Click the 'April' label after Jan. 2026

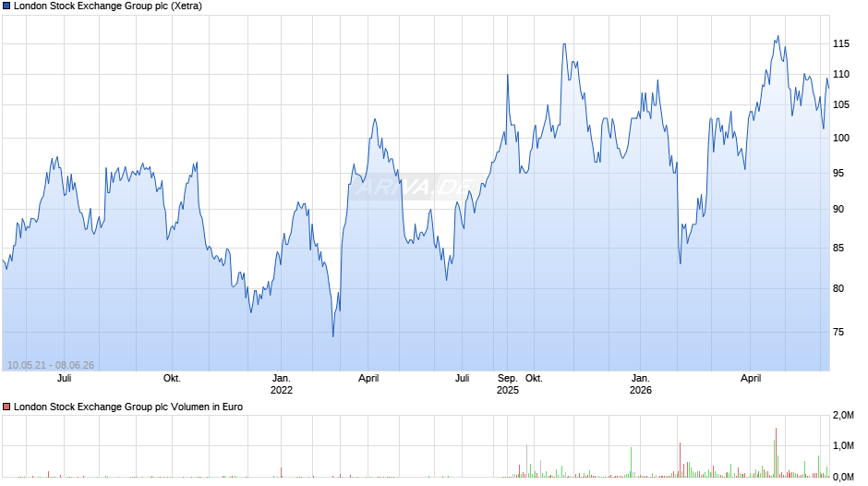pyautogui.click(x=751, y=379)
